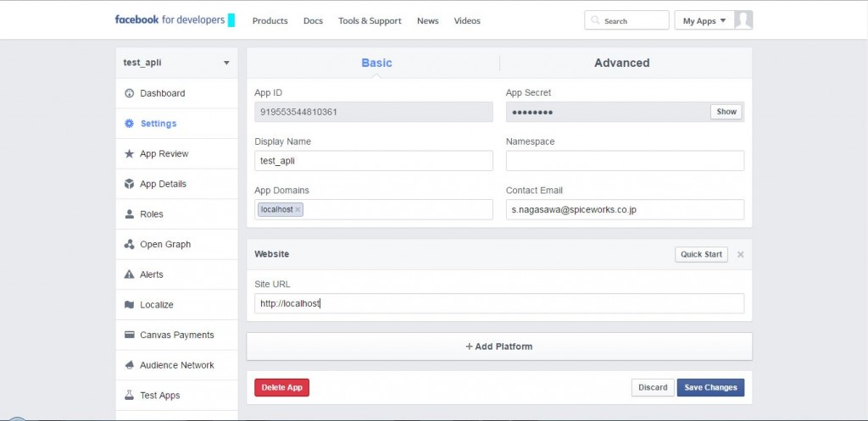Open the Docs menu
This screenshot has width=868, height=421.
coord(313,21)
